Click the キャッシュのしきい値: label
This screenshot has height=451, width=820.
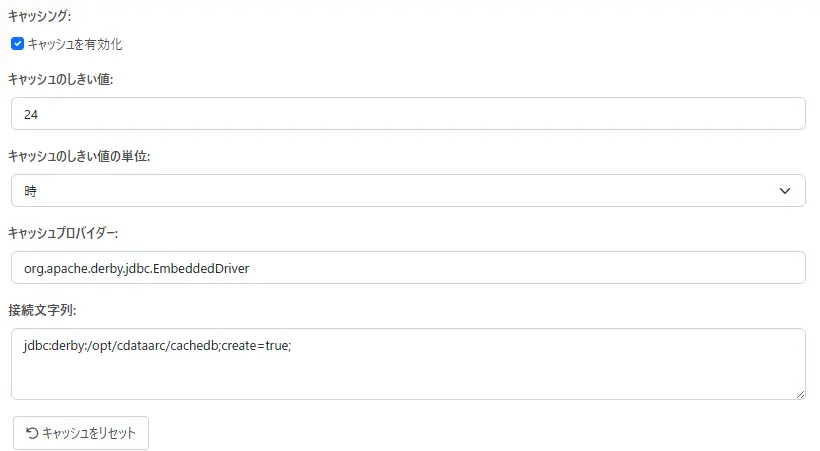click(x=61, y=79)
